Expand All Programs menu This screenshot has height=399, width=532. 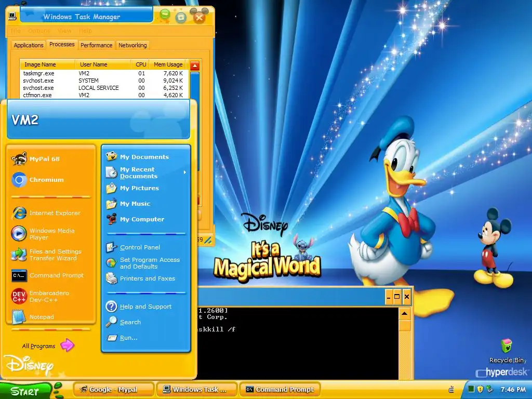(x=47, y=345)
